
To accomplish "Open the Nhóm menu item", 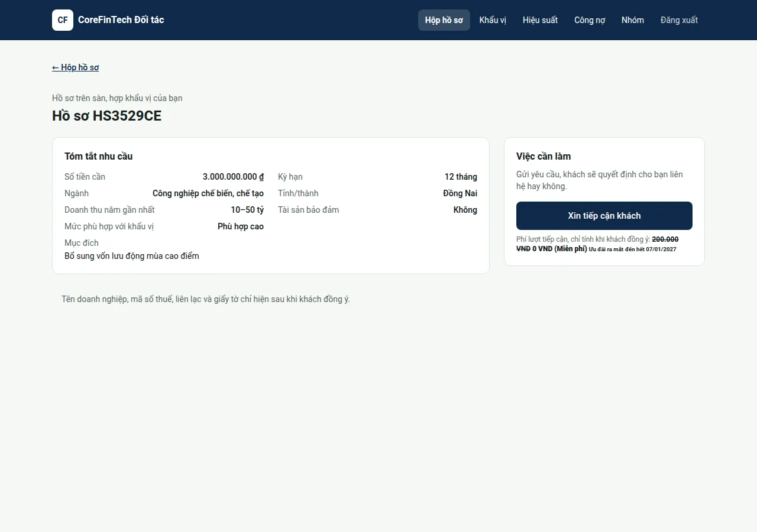I will 633,20.
